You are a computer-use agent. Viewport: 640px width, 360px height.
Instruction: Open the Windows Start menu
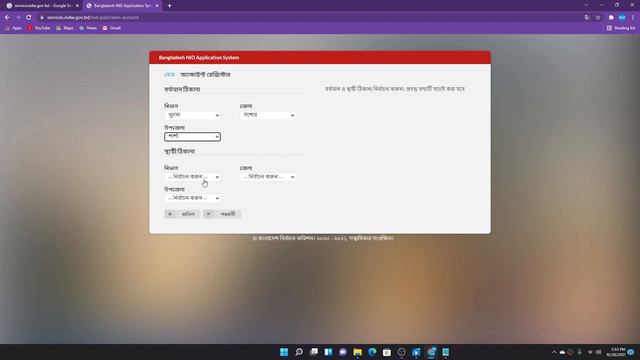coord(284,352)
